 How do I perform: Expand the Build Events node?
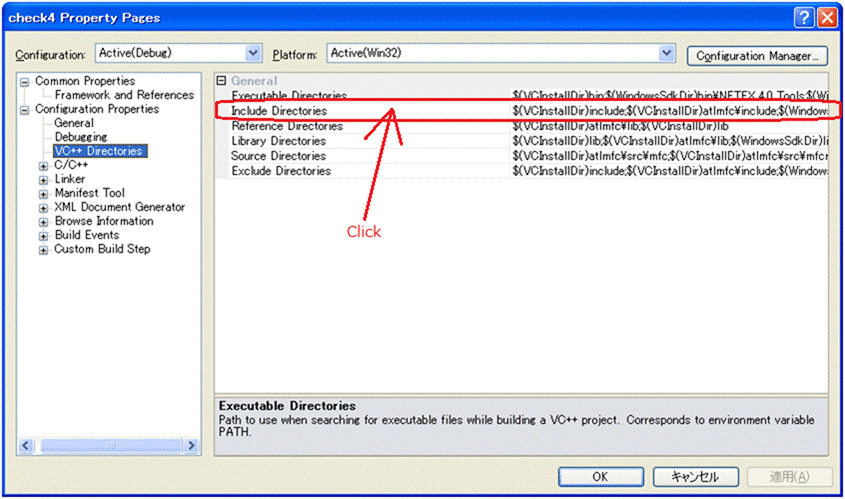(44, 236)
